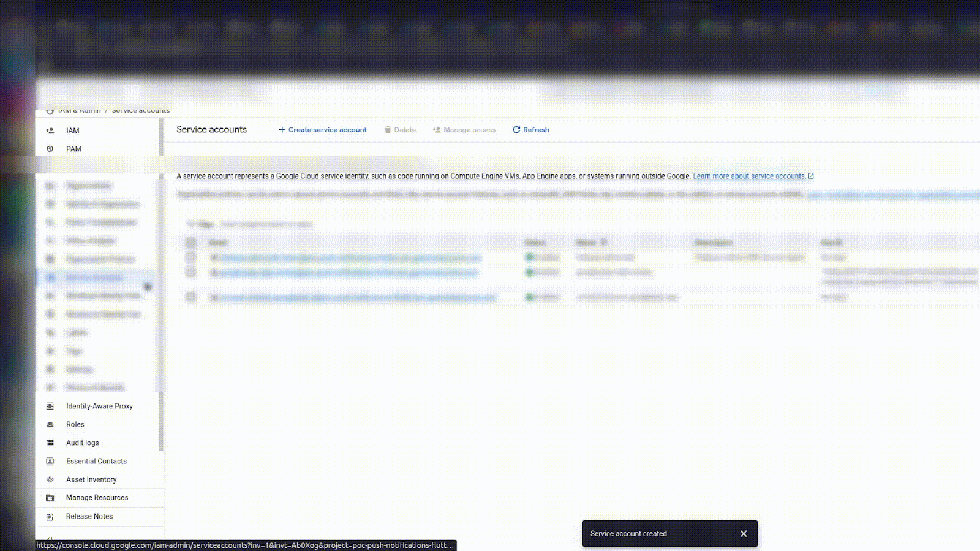Click the Identity-Aware Proxy sidebar icon

click(x=50, y=406)
